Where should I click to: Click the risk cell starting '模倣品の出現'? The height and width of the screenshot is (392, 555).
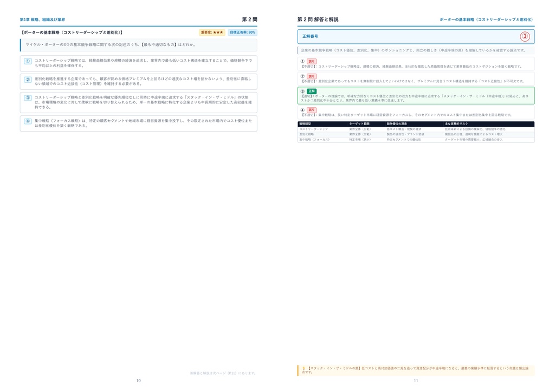474,134
